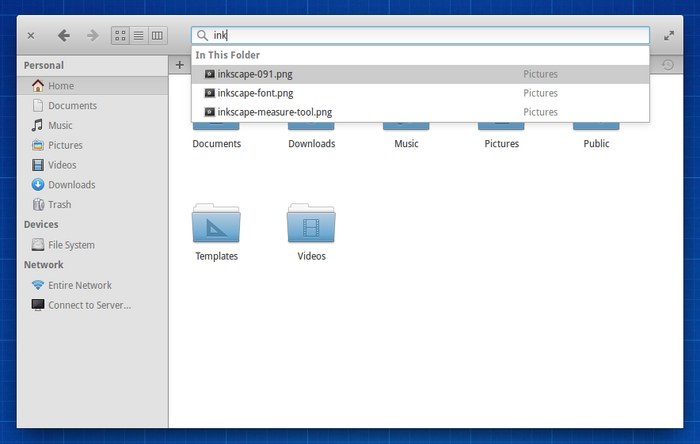Open File System under Devices
700x444 pixels.
(x=71, y=245)
